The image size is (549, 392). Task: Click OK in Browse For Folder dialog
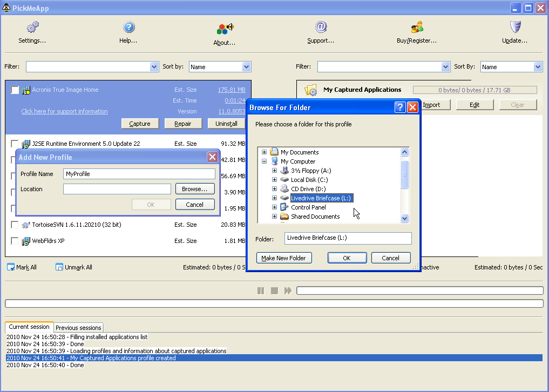point(347,258)
